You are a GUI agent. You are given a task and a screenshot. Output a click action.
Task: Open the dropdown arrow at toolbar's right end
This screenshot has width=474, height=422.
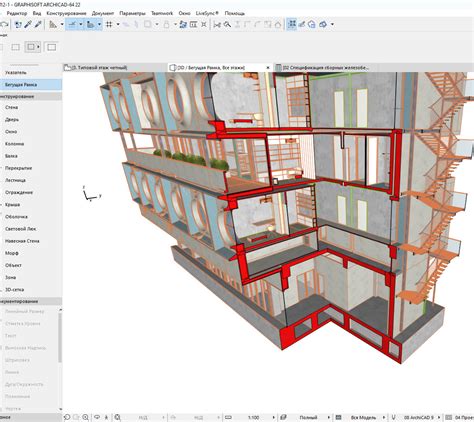(332, 24)
